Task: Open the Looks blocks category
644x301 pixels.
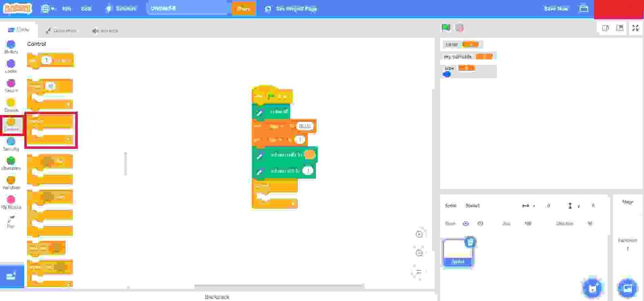Action: click(x=11, y=66)
